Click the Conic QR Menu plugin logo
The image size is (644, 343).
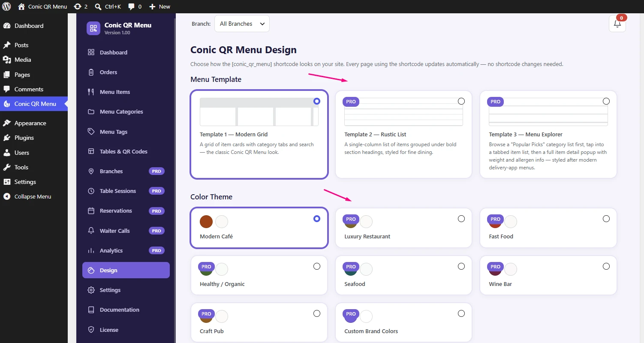coord(93,28)
